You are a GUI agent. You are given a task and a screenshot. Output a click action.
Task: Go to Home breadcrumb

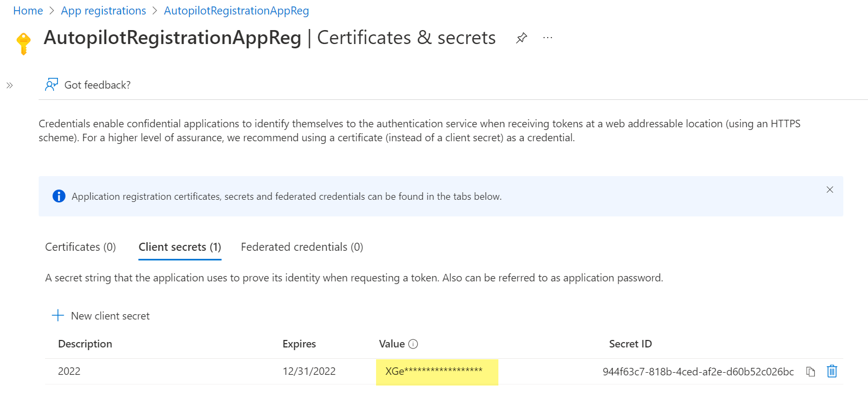pyautogui.click(x=28, y=11)
